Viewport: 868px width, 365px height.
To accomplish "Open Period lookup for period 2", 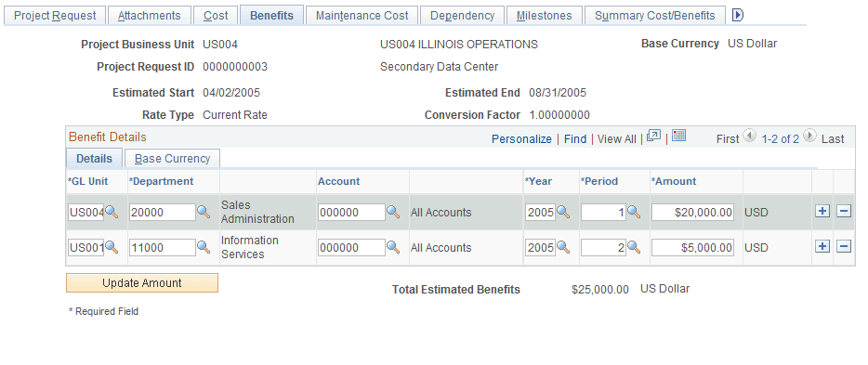I will point(634,247).
